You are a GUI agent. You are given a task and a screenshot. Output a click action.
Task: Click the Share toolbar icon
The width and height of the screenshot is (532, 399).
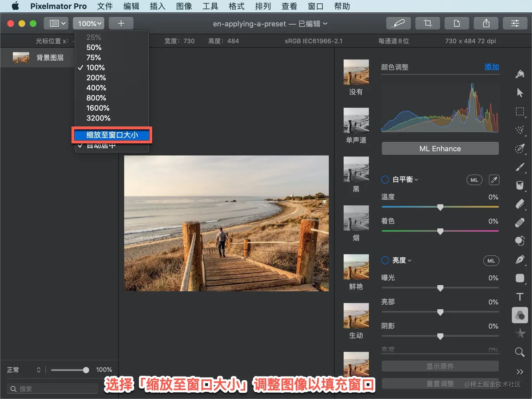coord(486,23)
